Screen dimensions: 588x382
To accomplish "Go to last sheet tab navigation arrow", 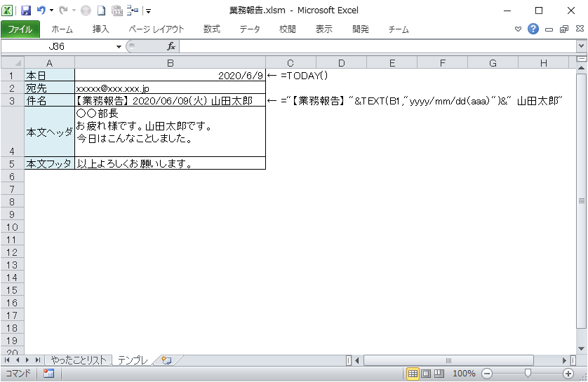I will pos(37,360).
